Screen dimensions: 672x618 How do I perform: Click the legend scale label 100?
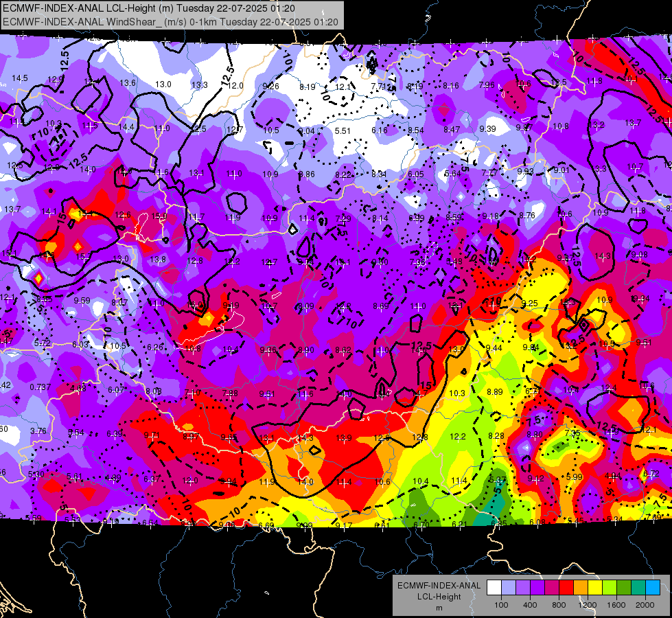tap(501, 605)
